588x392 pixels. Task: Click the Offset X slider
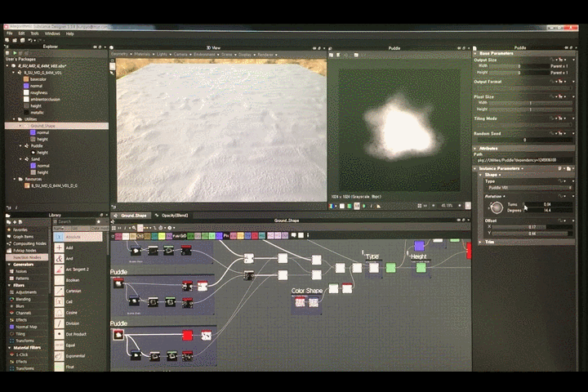[x=532, y=227]
